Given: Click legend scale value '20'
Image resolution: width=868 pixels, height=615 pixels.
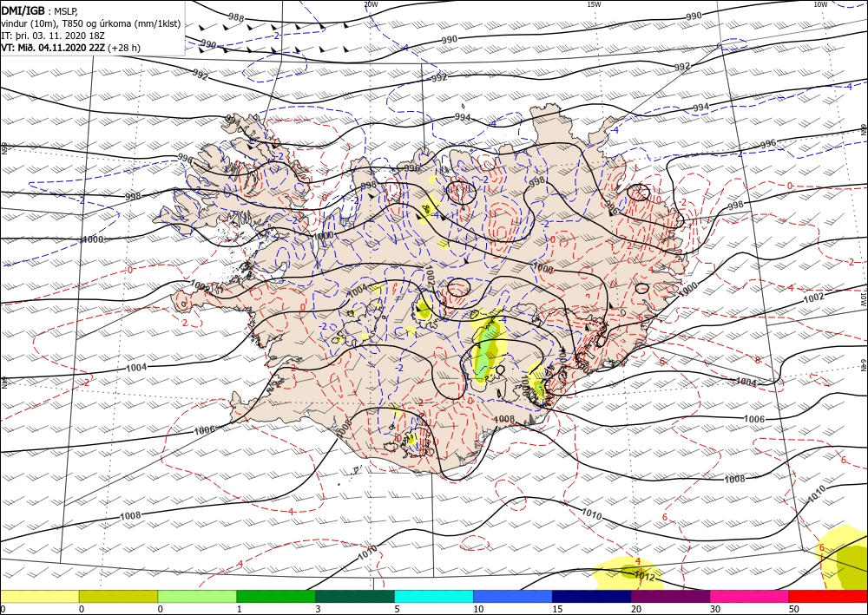Looking at the screenshot, I should click(635, 609).
